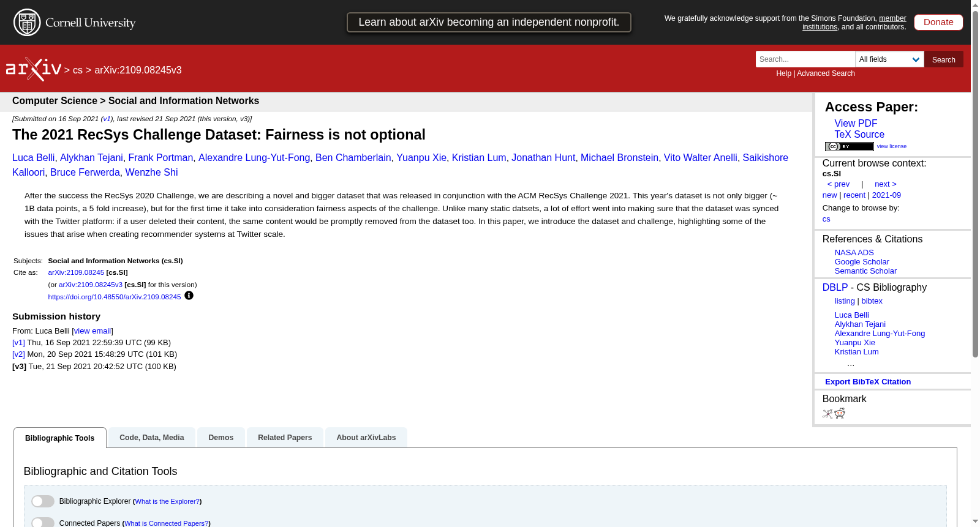
Task: Open the NASA ADS link
Action: 854,253
